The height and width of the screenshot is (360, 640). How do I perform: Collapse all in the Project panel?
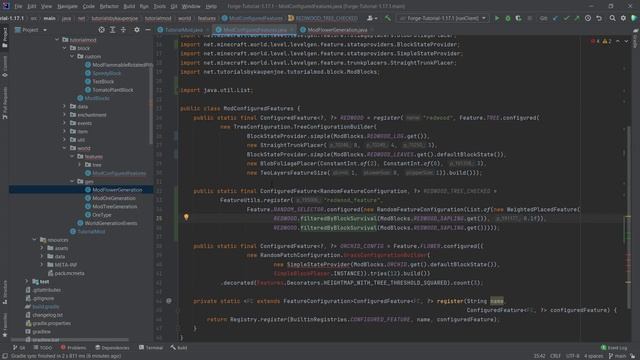pos(123,30)
